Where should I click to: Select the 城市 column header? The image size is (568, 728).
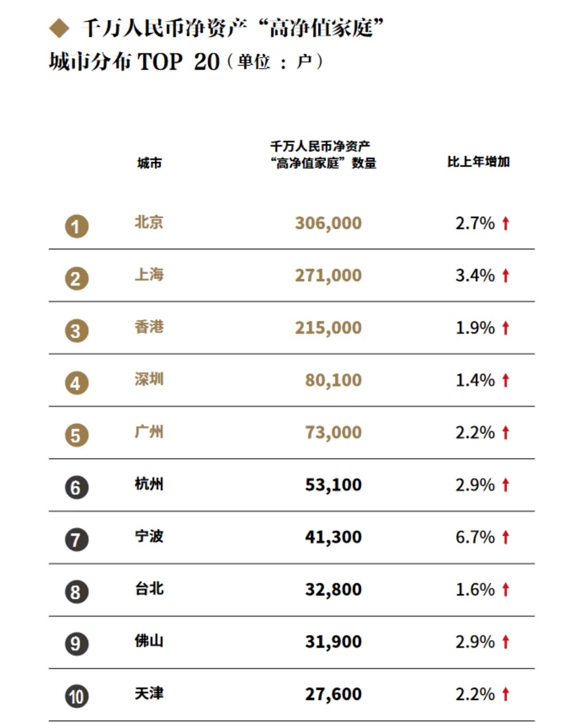coord(149,163)
